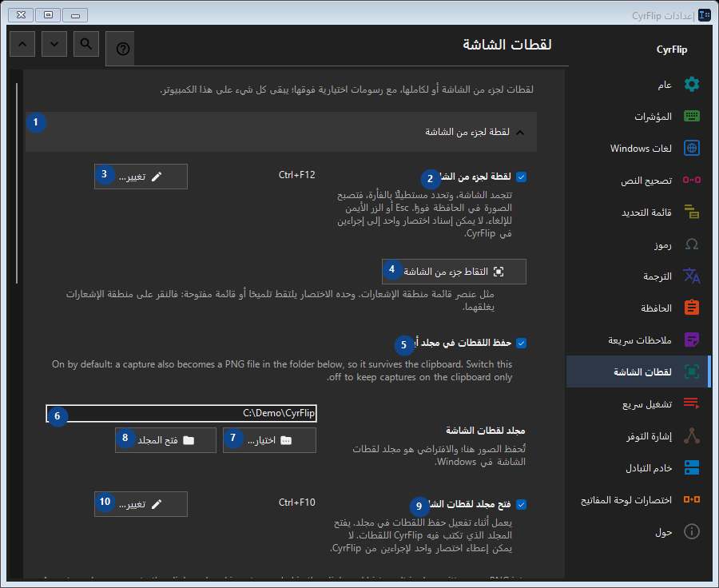
Task: Open the تصحيح النص settings page
Action: pyautogui.click(x=638, y=180)
